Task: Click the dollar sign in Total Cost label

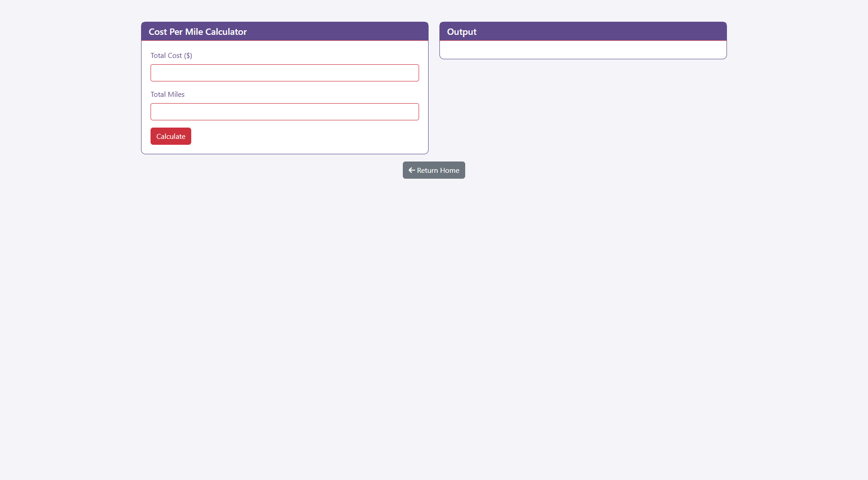Action: (x=188, y=56)
